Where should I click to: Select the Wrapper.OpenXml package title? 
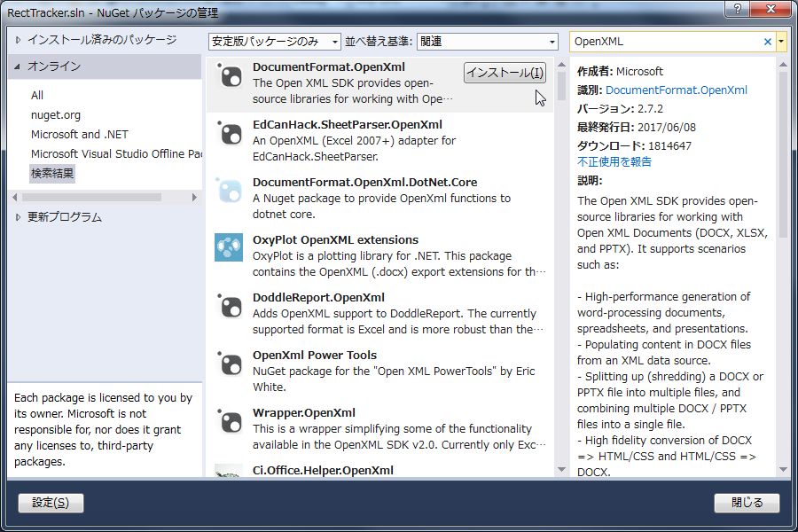point(304,412)
